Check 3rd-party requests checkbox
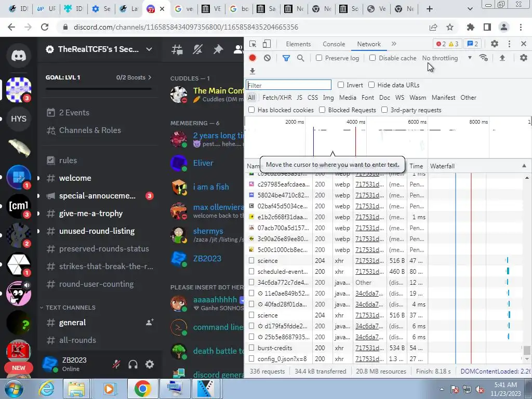 point(384,110)
